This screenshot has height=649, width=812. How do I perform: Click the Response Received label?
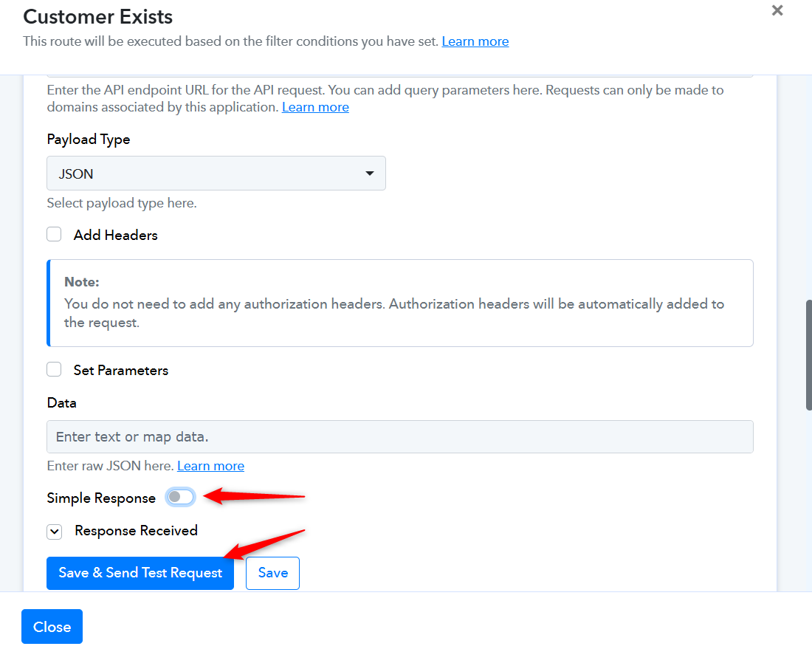[137, 531]
